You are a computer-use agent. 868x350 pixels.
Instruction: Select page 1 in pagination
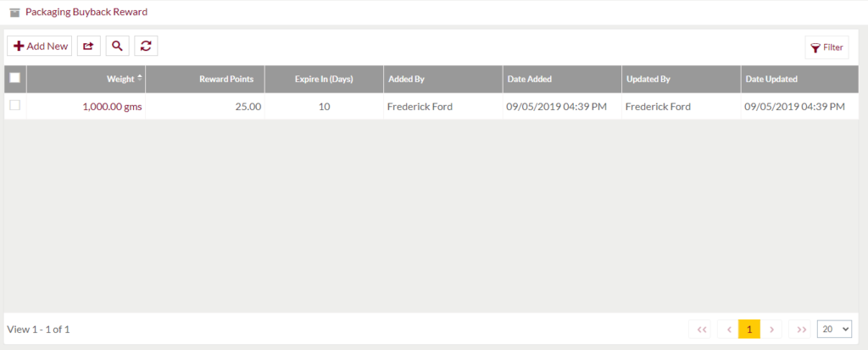[x=749, y=330]
